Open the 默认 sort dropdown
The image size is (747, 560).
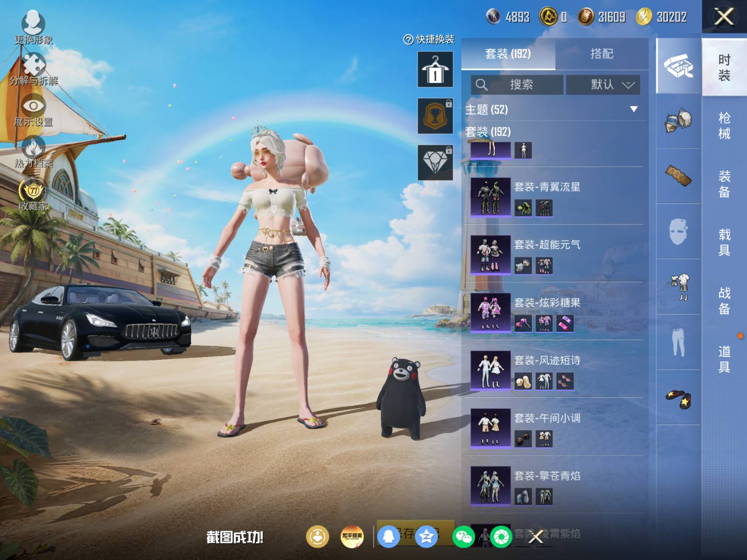[x=603, y=85]
